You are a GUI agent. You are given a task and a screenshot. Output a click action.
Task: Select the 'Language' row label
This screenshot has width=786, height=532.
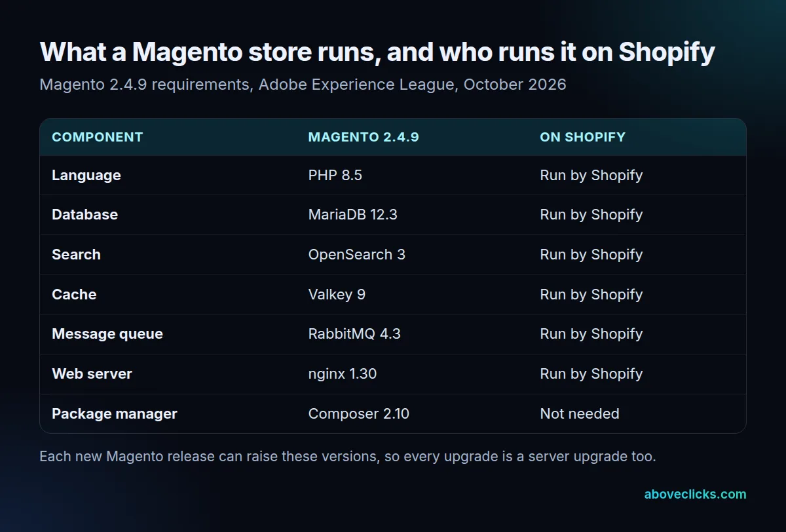pyautogui.click(x=86, y=176)
